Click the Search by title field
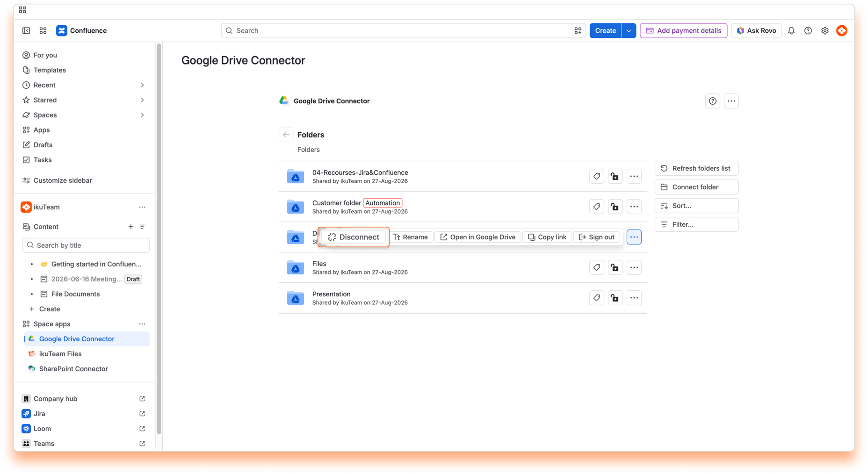 click(x=86, y=245)
